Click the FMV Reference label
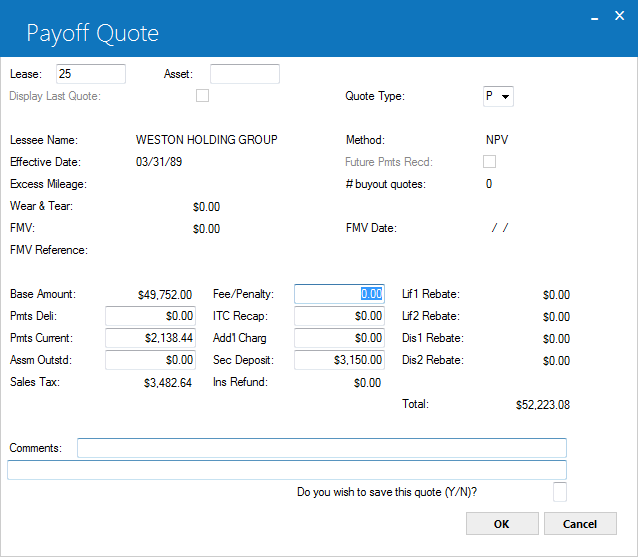 [x=49, y=250]
